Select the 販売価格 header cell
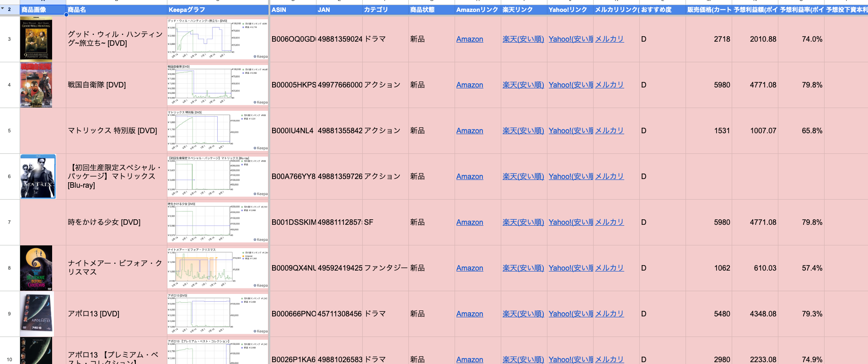868x364 pixels. 709,10
